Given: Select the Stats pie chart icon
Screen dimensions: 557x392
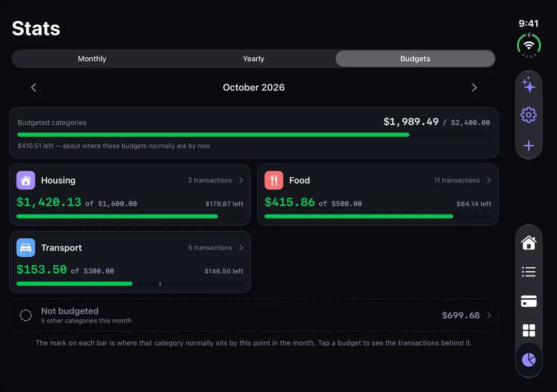Looking at the screenshot, I should [x=529, y=360].
